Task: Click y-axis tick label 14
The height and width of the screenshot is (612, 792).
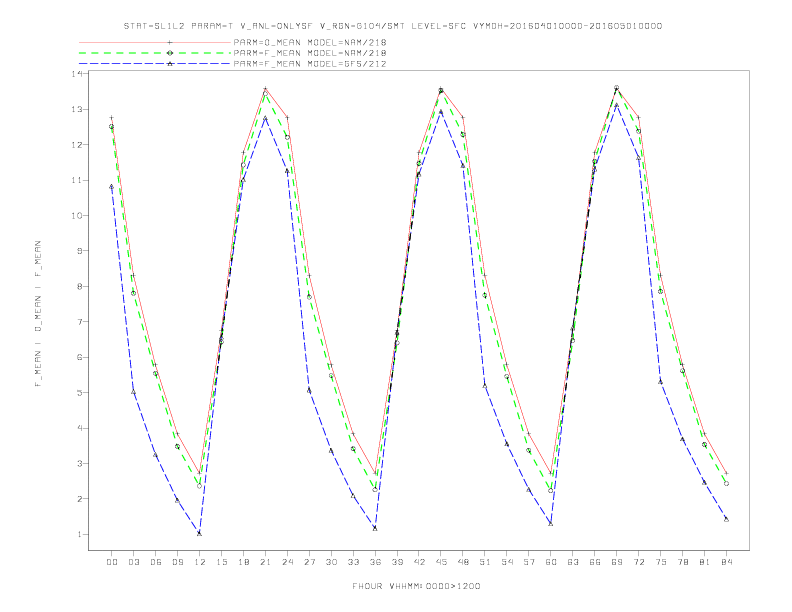Action: [x=77, y=74]
